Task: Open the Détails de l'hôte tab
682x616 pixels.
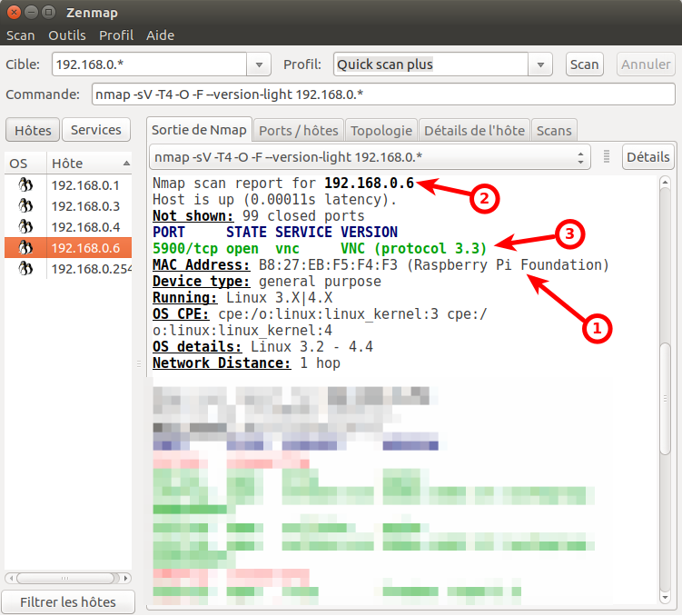Action: (x=474, y=131)
